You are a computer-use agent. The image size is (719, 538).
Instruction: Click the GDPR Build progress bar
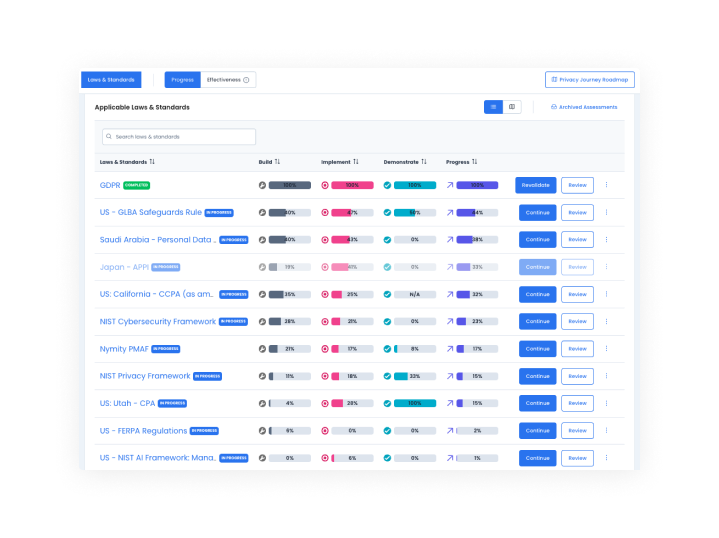pyautogui.click(x=290, y=185)
